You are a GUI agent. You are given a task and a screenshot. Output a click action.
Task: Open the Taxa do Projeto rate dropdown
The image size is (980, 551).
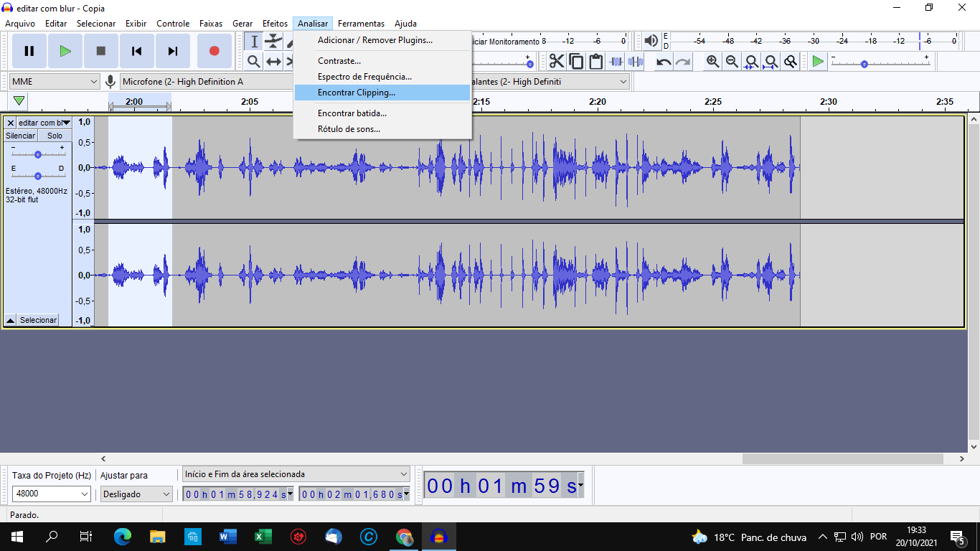click(x=50, y=494)
